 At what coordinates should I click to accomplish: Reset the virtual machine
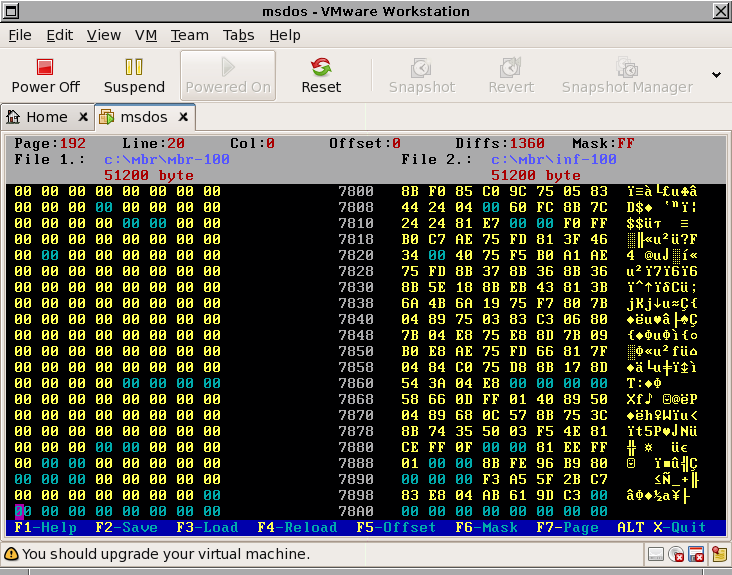tap(321, 76)
